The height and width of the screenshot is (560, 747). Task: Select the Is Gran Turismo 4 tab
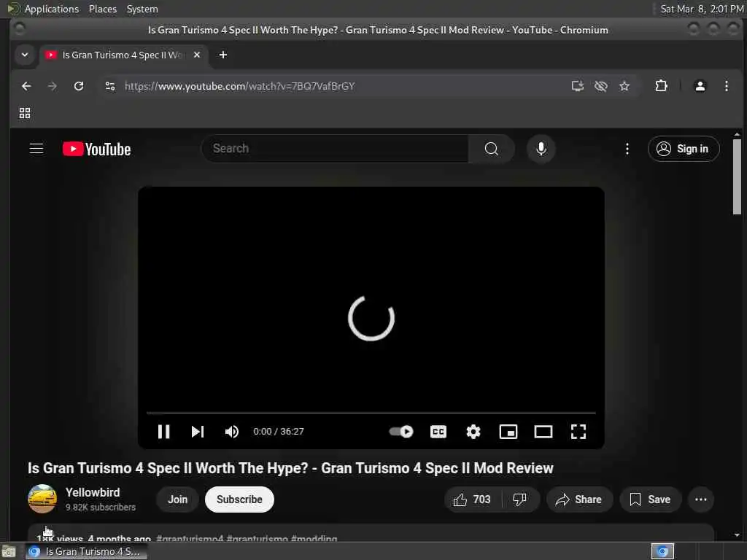click(121, 55)
